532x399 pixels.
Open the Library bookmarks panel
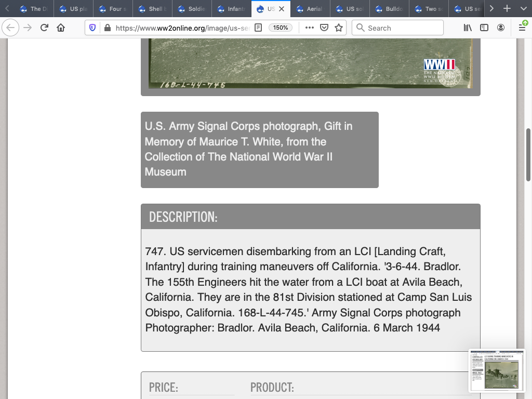[x=468, y=28]
